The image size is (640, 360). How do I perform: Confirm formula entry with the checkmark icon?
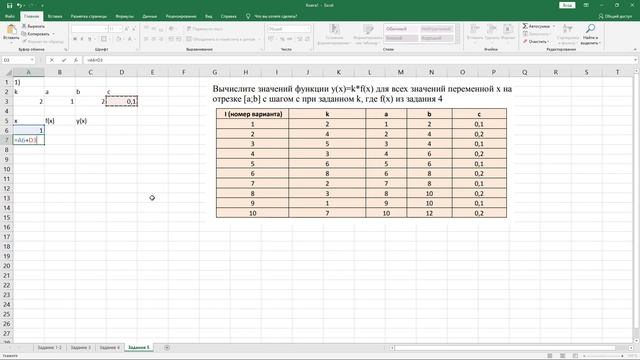[64, 60]
